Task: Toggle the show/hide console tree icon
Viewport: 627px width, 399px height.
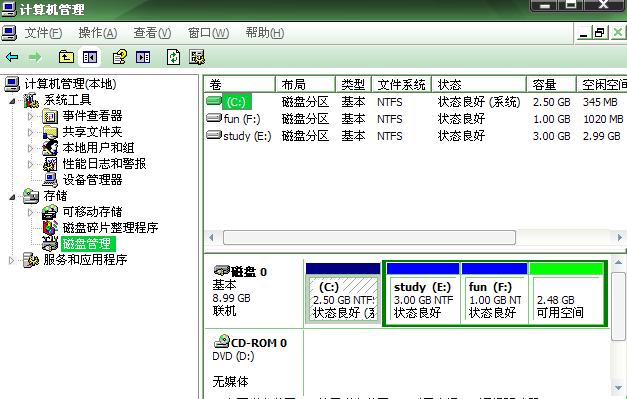Action: (x=90, y=57)
